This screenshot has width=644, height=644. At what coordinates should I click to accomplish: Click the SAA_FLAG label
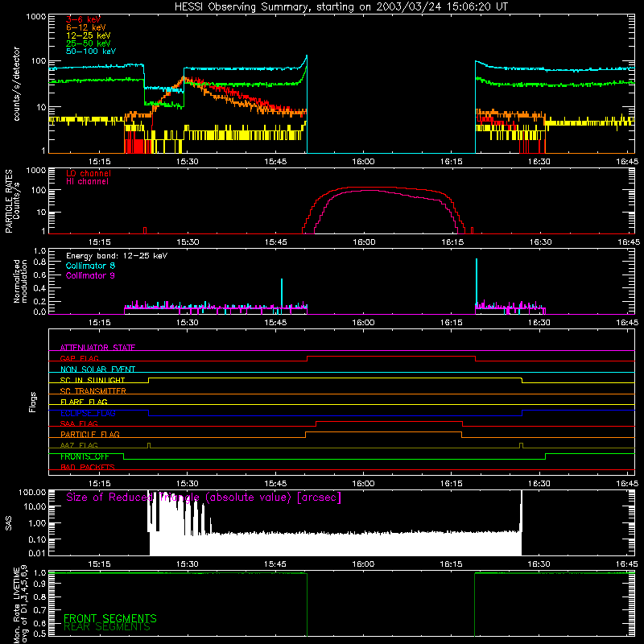coord(79,423)
